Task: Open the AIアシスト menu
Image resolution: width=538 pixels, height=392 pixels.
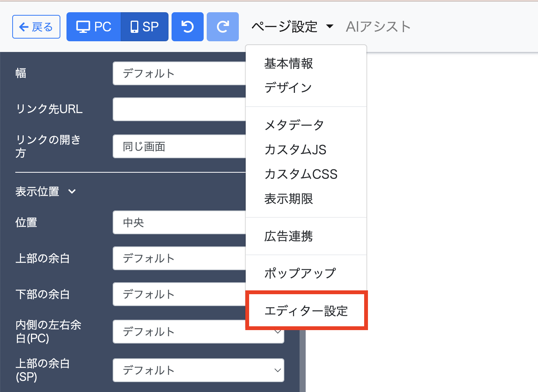Action: (378, 27)
